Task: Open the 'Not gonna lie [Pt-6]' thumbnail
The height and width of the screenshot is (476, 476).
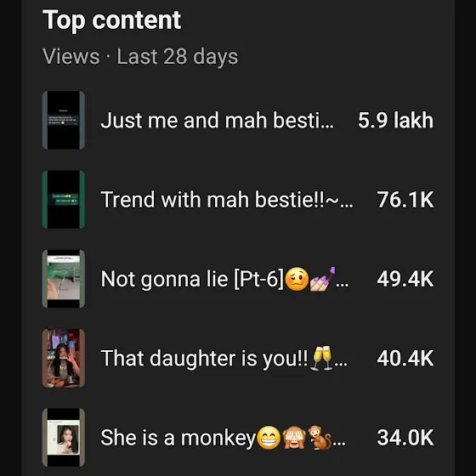Action: point(64,279)
